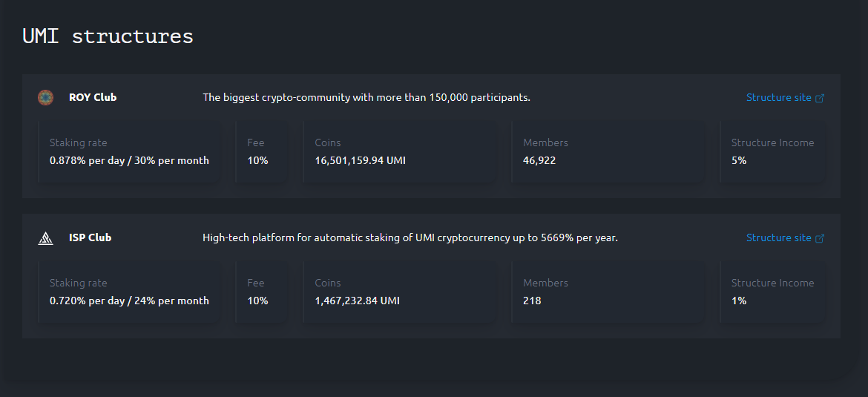This screenshot has height=397, width=868.
Task: Click ISP Club's 1% Structure Income card
Action: pyautogui.click(x=772, y=292)
